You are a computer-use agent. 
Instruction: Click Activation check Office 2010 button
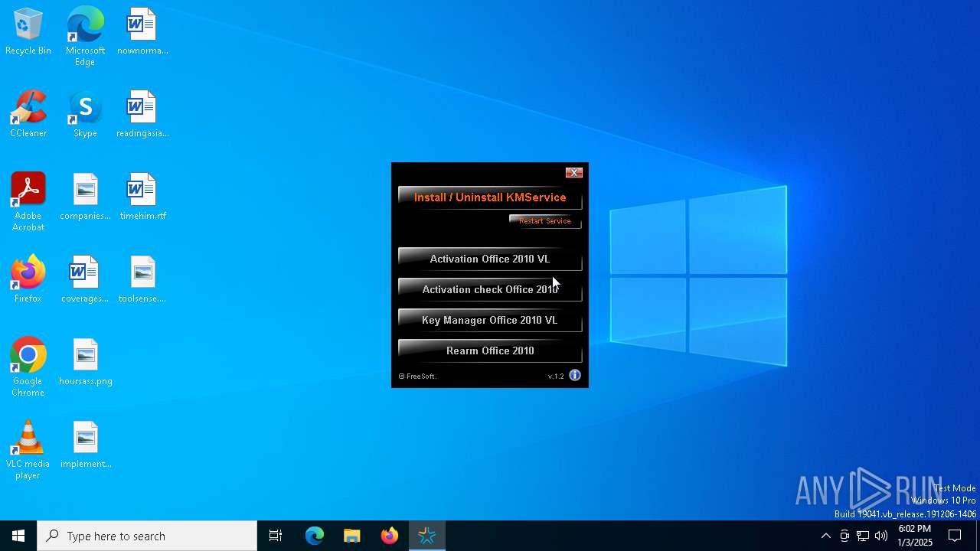pos(490,289)
